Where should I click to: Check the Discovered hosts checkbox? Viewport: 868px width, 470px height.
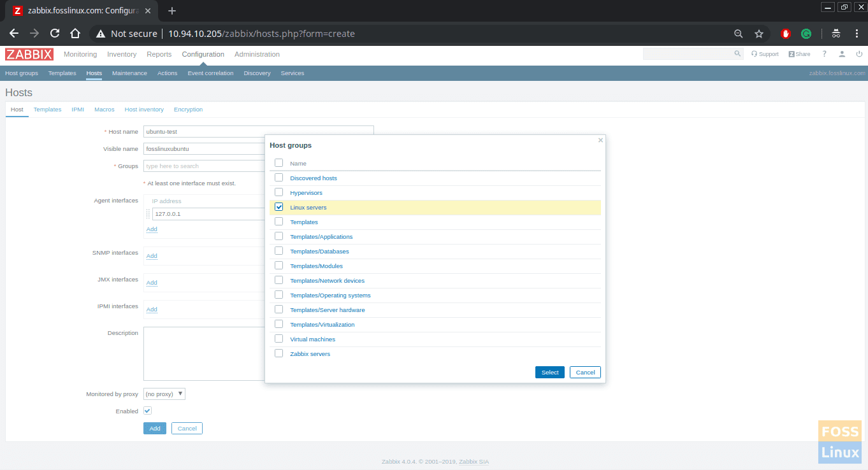pyautogui.click(x=278, y=178)
